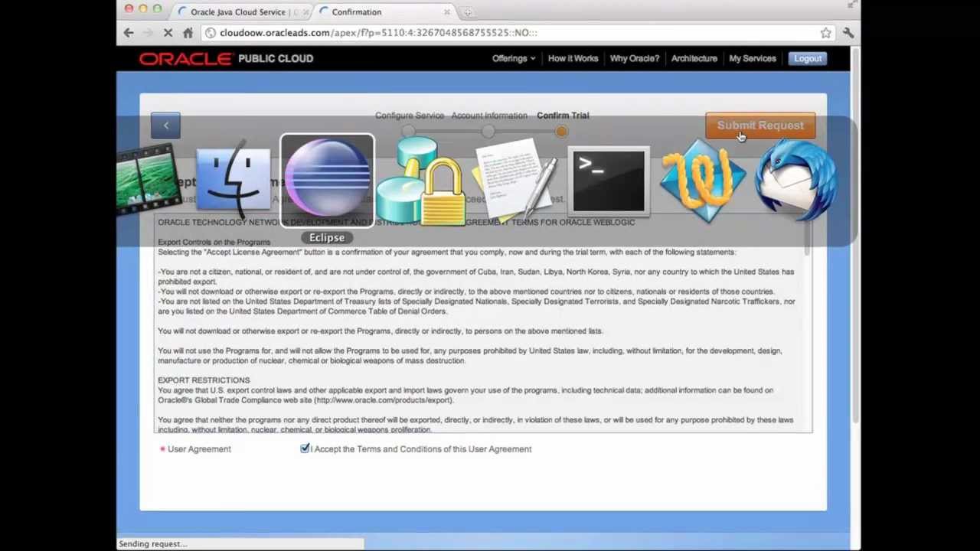Viewport: 980px width, 551px height.
Task: Open a new browser tab
Action: [x=467, y=12]
